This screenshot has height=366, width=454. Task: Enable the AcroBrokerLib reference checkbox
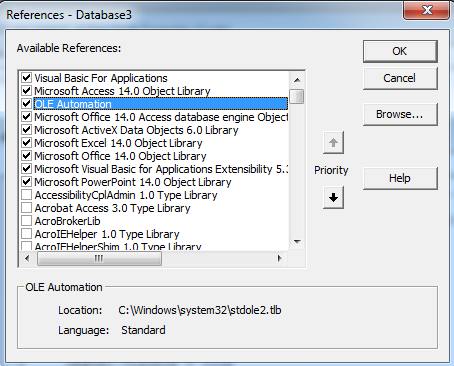[26, 221]
